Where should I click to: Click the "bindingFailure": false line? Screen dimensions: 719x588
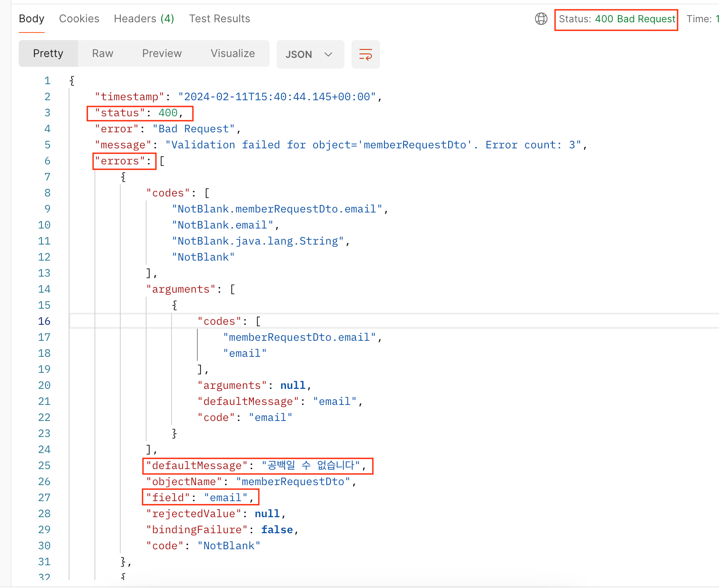coord(222,530)
